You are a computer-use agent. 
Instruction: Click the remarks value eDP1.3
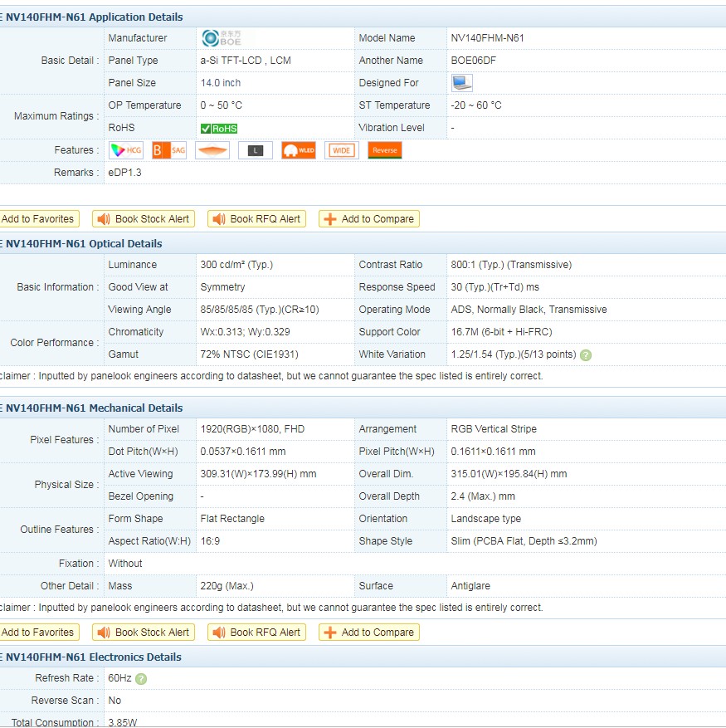(124, 173)
